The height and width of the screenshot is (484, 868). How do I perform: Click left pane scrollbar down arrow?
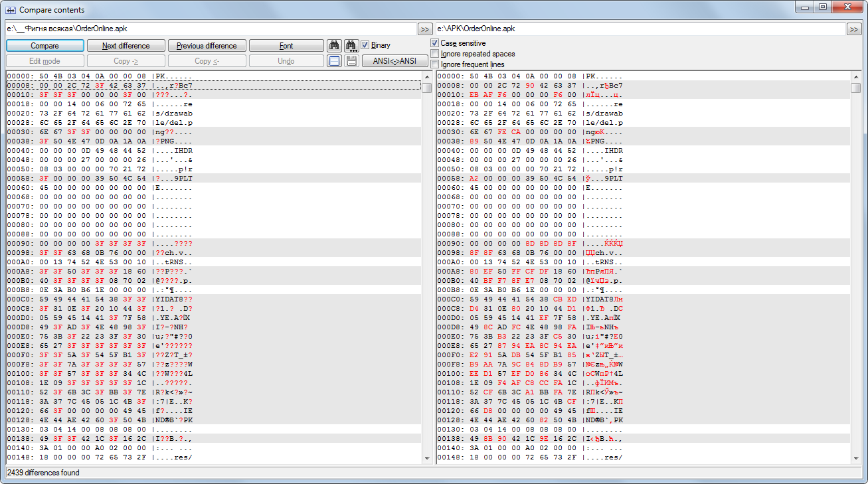pos(427,458)
